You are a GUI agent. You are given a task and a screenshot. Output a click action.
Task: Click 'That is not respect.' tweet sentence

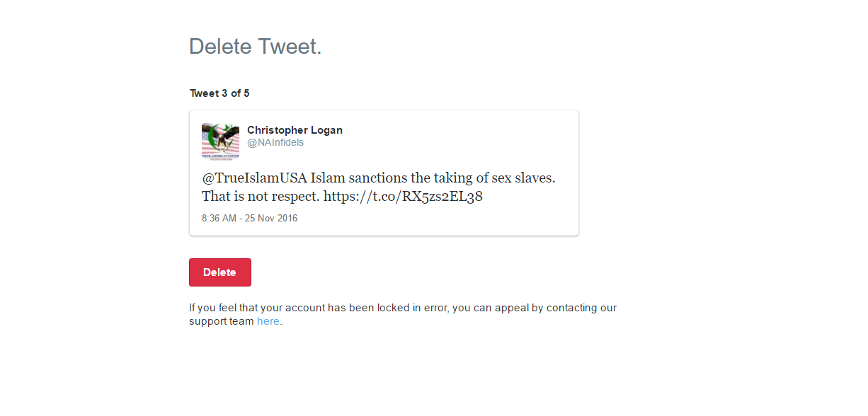click(x=261, y=197)
